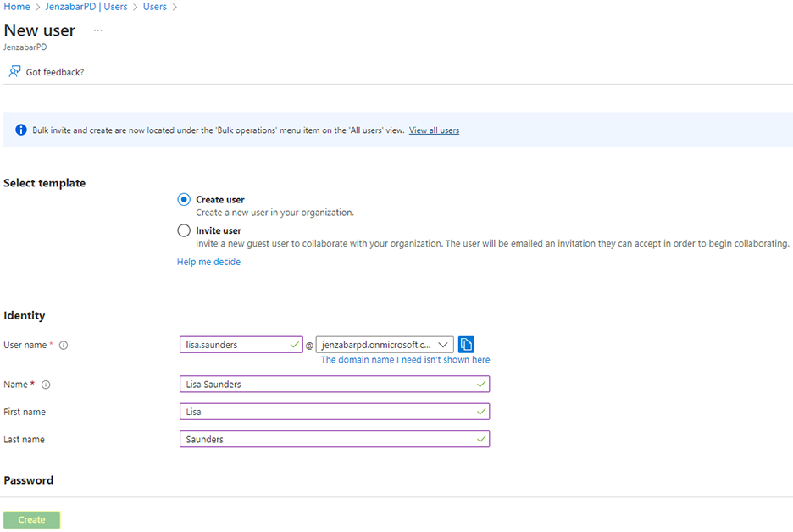Click the Create button

(x=31, y=519)
